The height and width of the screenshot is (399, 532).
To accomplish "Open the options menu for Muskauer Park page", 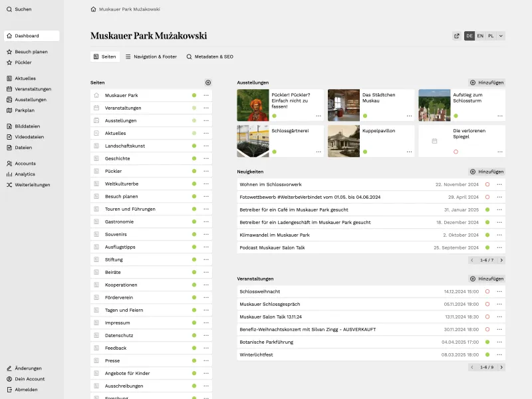I will [205, 95].
